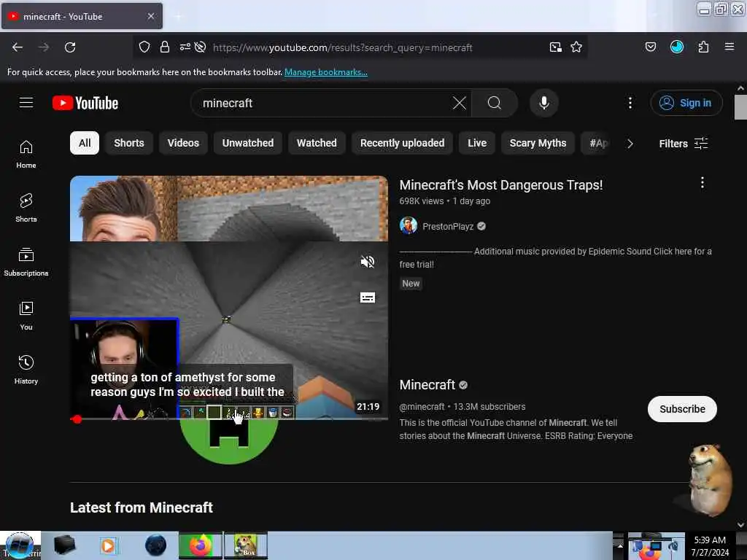Subscribe to the Minecraft channel
The width and height of the screenshot is (747, 560).
point(682,409)
